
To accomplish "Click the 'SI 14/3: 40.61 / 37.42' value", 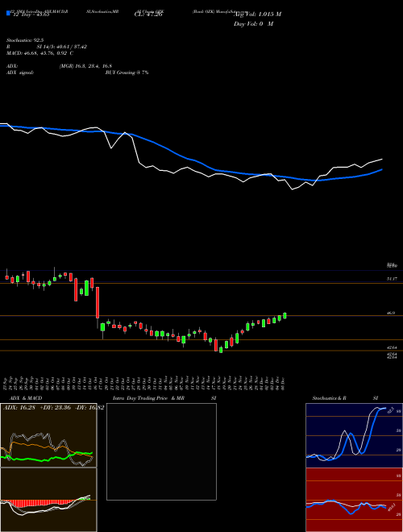I will click(x=62, y=47).
